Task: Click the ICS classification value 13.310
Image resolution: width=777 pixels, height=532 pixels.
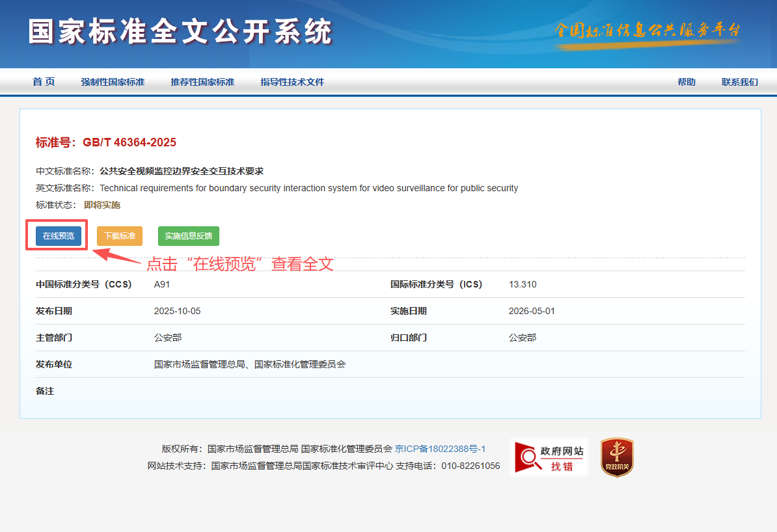Action: 523,284
